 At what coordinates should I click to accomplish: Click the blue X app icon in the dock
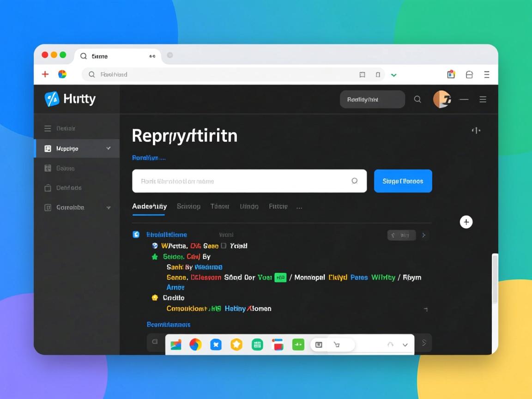tap(216, 345)
